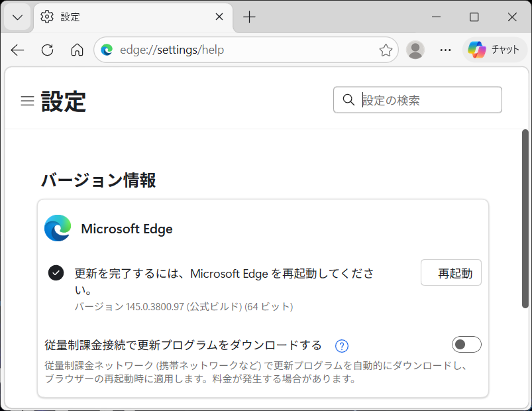The height and width of the screenshot is (411, 532).
Task: Maximize the Edge window
Action: click(x=474, y=17)
